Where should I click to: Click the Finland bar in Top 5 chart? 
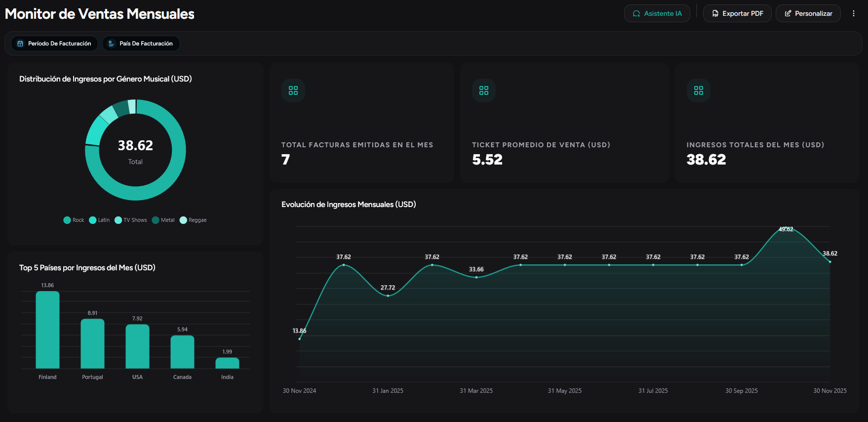(47, 330)
